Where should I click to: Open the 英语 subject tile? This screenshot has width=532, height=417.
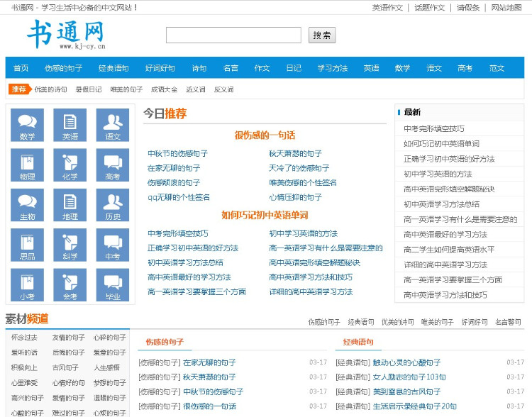(x=70, y=125)
